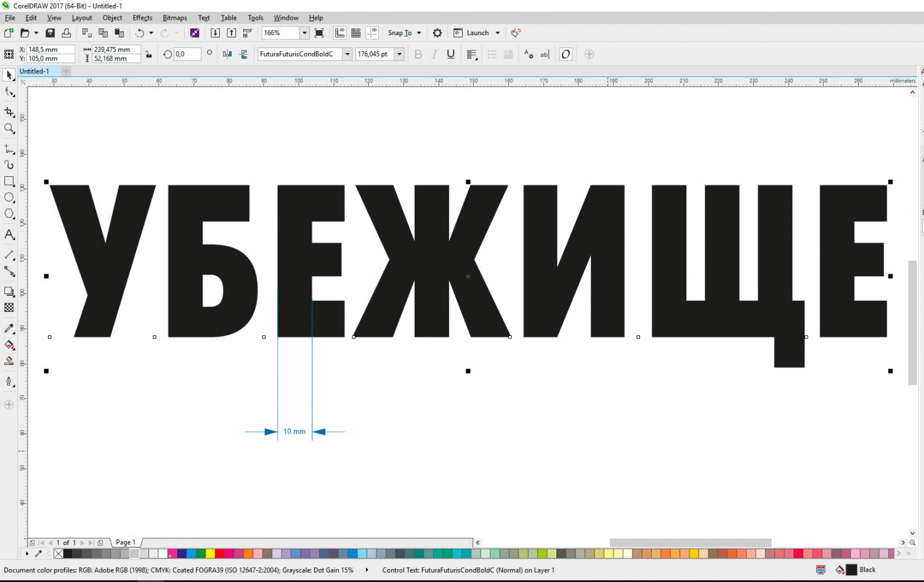This screenshot has height=582, width=924.
Task: Toggle Underline text formatting
Action: click(x=451, y=54)
